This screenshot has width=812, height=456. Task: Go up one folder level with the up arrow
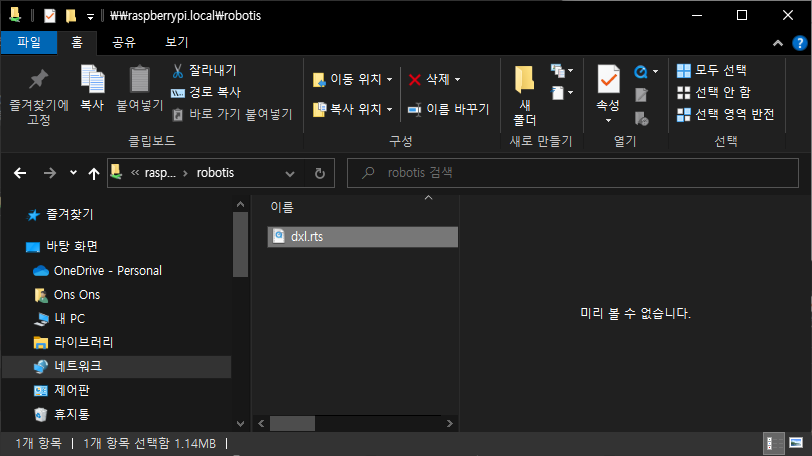pyautogui.click(x=94, y=173)
